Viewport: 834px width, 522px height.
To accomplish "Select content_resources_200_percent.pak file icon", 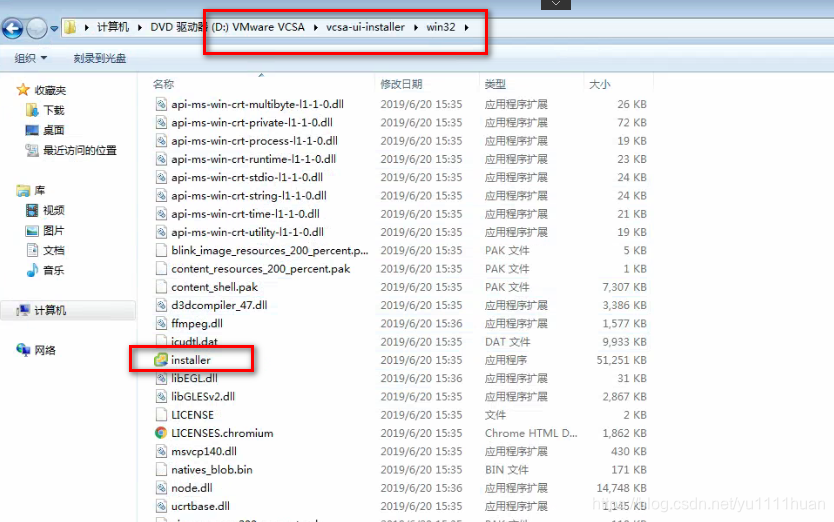I will tap(161, 269).
